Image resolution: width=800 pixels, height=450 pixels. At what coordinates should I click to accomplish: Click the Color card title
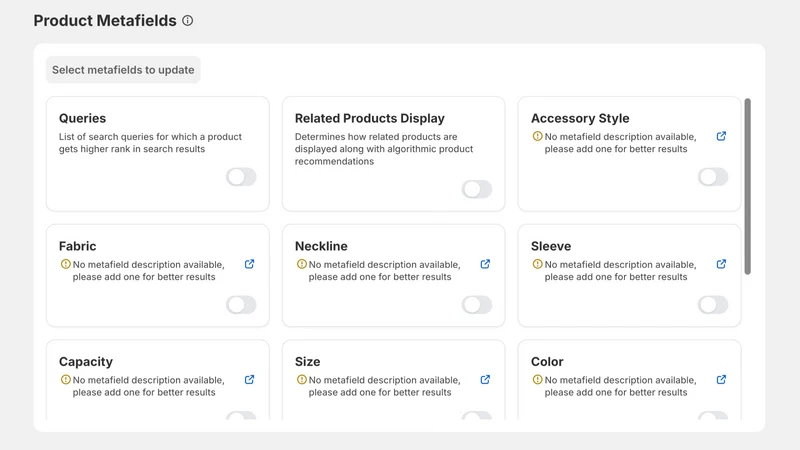click(x=547, y=362)
